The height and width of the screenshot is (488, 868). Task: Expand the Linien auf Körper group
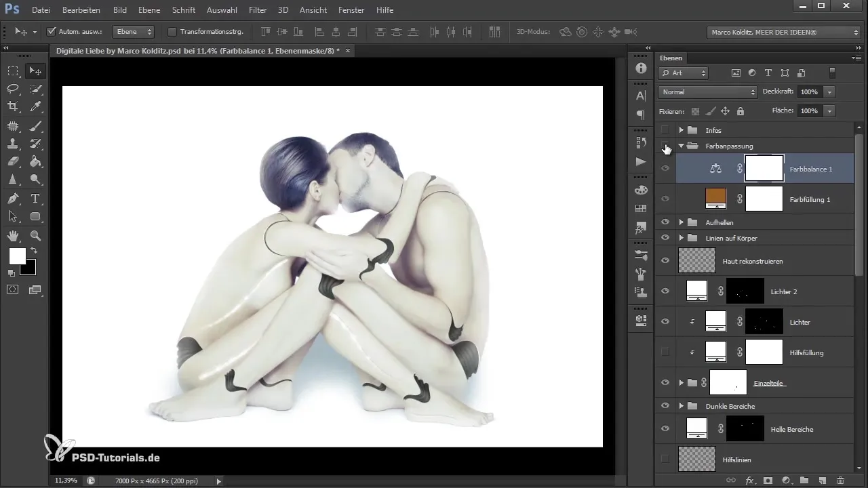click(681, 238)
